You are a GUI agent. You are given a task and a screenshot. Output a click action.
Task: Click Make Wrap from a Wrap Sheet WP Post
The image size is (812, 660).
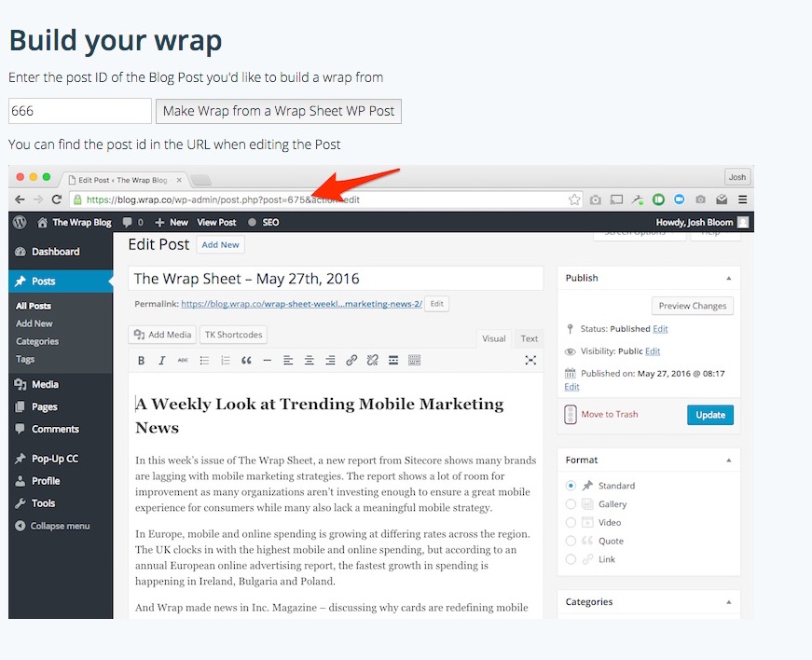click(279, 111)
